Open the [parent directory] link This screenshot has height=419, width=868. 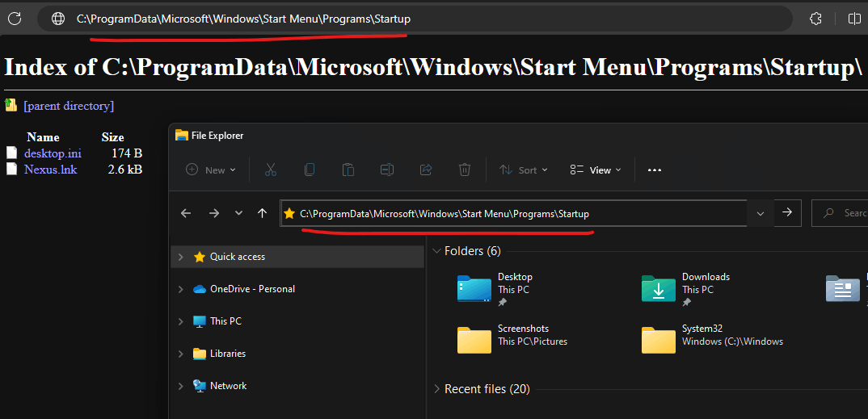[x=69, y=106]
